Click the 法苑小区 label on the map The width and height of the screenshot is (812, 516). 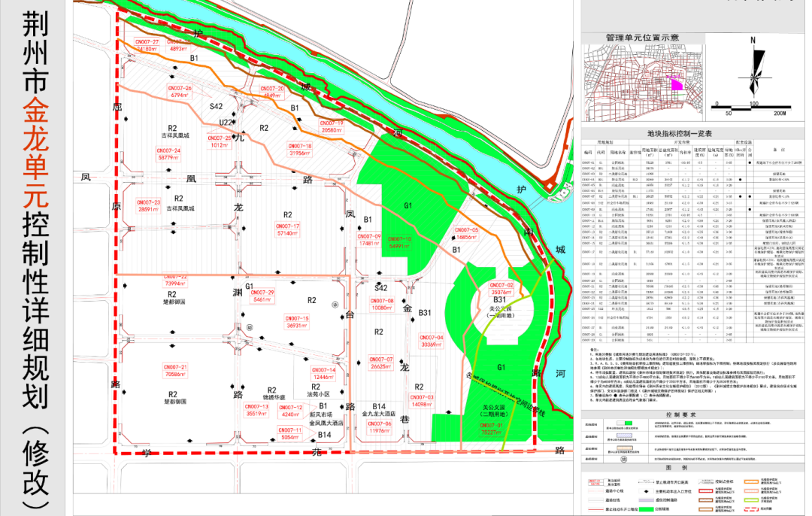point(319,394)
